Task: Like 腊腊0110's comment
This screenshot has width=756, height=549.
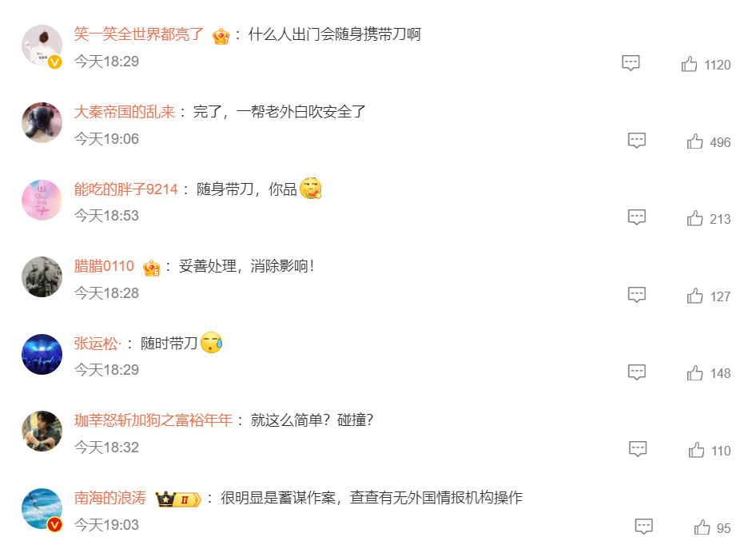Action: tap(694, 296)
